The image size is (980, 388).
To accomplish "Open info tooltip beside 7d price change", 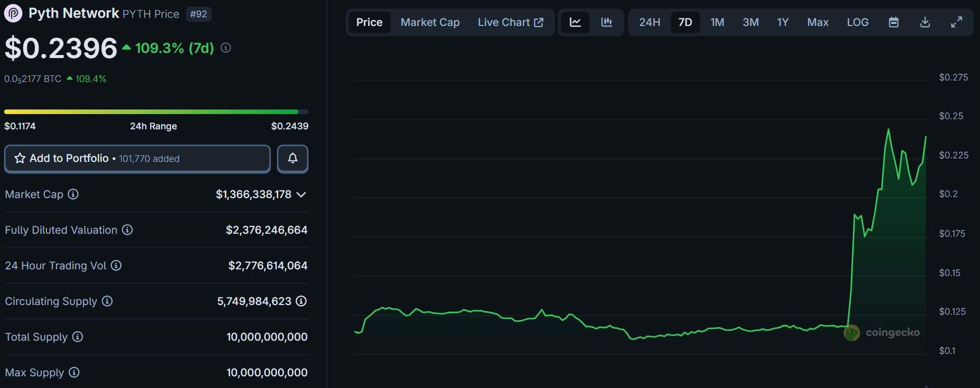I will point(226,48).
